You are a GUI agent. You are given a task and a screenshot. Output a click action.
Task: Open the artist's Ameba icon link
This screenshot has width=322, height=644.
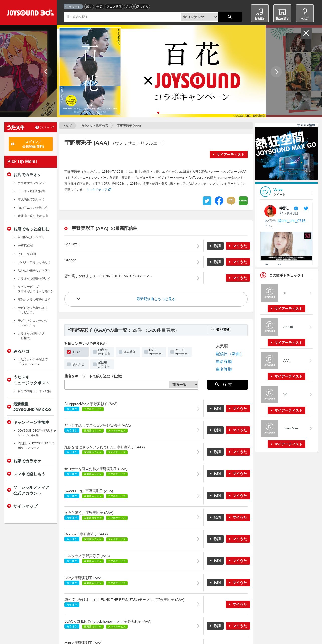coord(243,201)
